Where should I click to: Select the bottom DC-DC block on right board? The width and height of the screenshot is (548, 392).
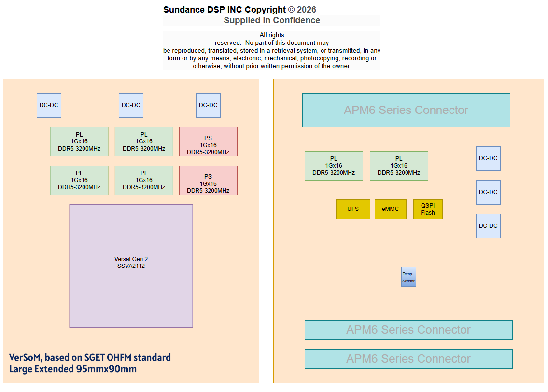(488, 226)
